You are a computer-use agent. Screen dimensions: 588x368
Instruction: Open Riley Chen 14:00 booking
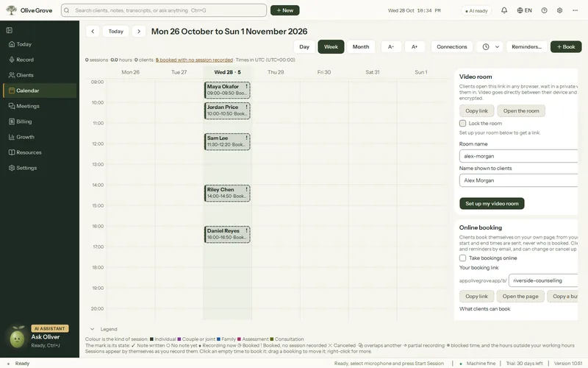pyautogui.click(x=227, y=193)
